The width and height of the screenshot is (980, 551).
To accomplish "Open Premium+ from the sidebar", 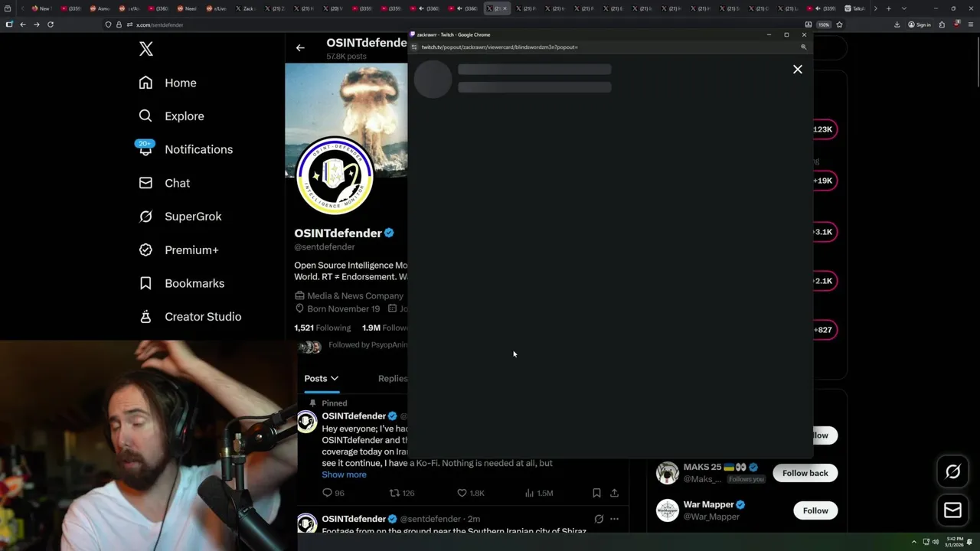I will 178,250.
